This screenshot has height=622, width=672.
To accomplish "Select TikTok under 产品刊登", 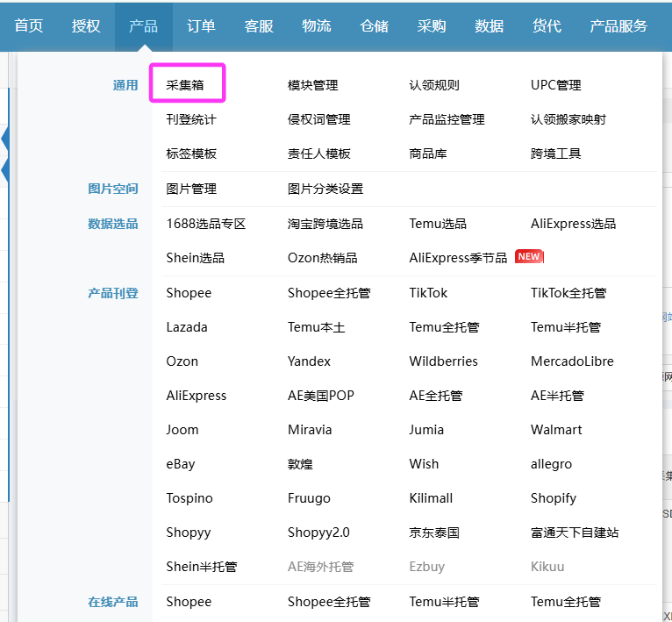I will tap(428, 293).
